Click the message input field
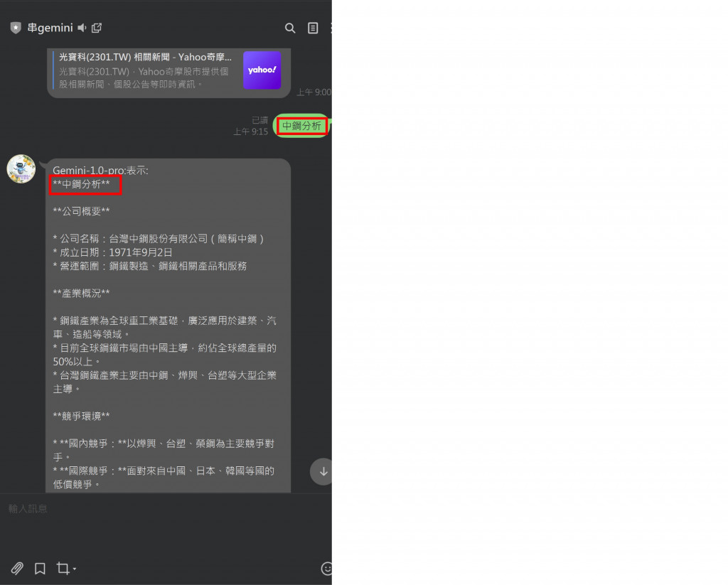The height and width of the screenshot is (585, 728). tap(166, 509)
